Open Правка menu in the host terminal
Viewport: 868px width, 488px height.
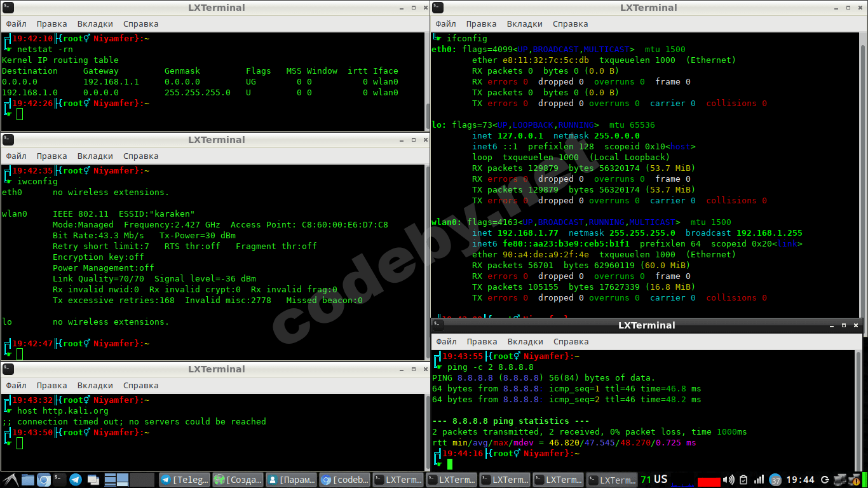[51, 386]
